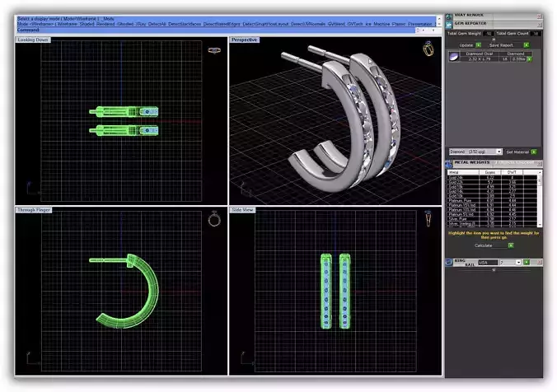Viewport: 557px width, 392px height.
Task: Select the Platinum 15% Irid row
Action: tap(493, 205)
